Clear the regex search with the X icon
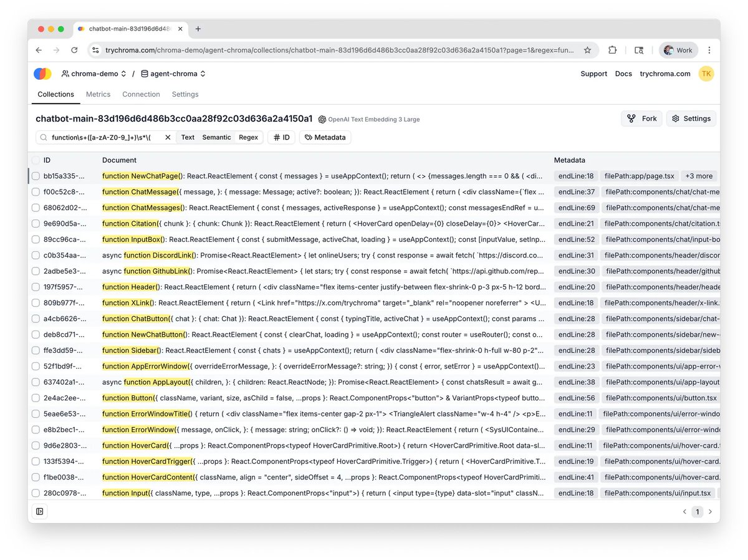Screen dimensions: 748x560 pos(168,137)
